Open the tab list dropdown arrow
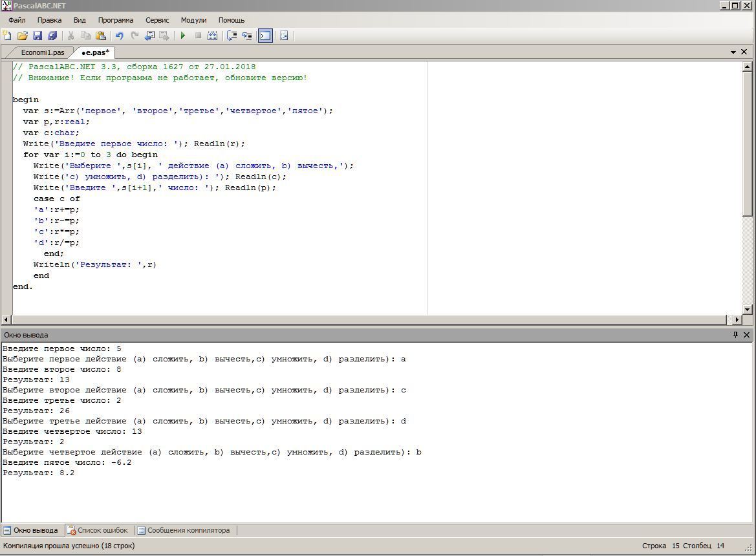Viewport: 756px width, 556px height. (733, 52)
